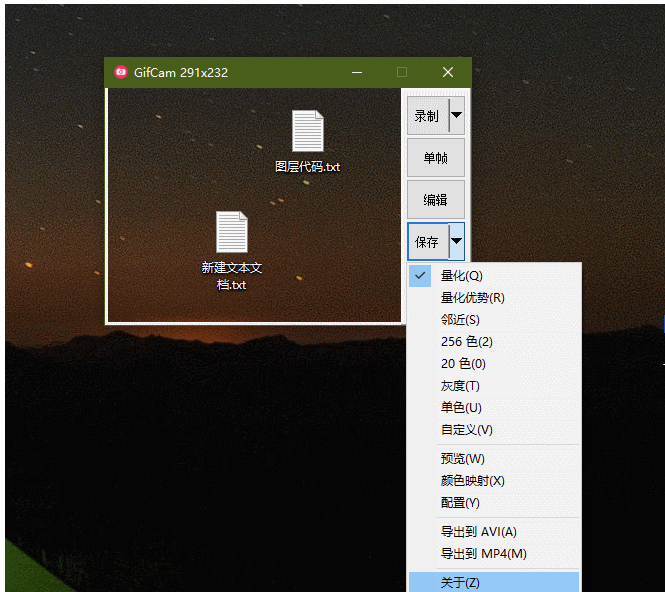Image resolution: width=665 pixels, height=592 pixels.
Task: Click the GifCam app icon in title bar
Action: tap(121, 72)
